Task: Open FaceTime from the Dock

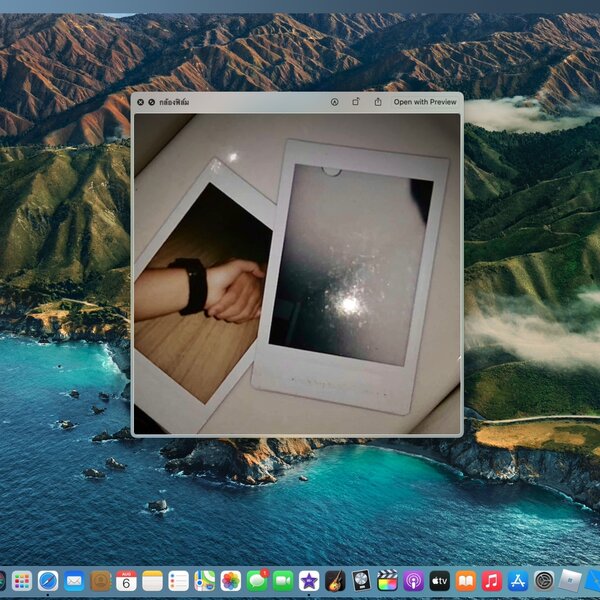Action: [283, 581]
